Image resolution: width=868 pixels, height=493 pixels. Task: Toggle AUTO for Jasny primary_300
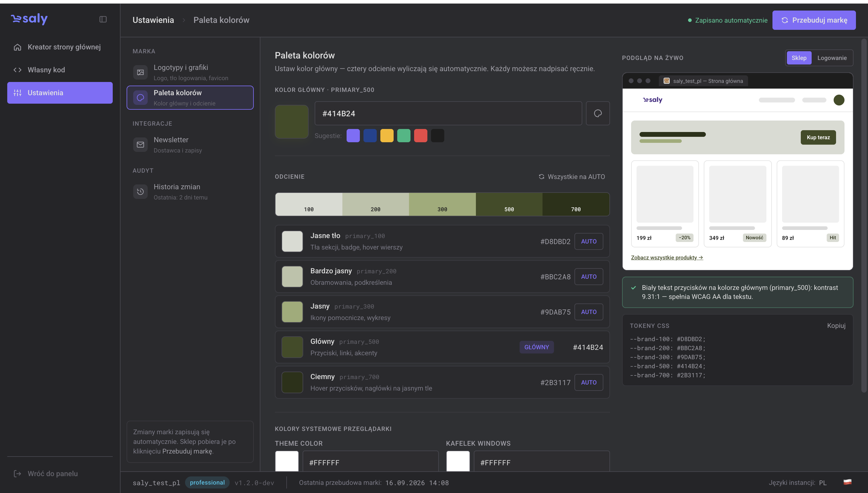click(589, 312)
